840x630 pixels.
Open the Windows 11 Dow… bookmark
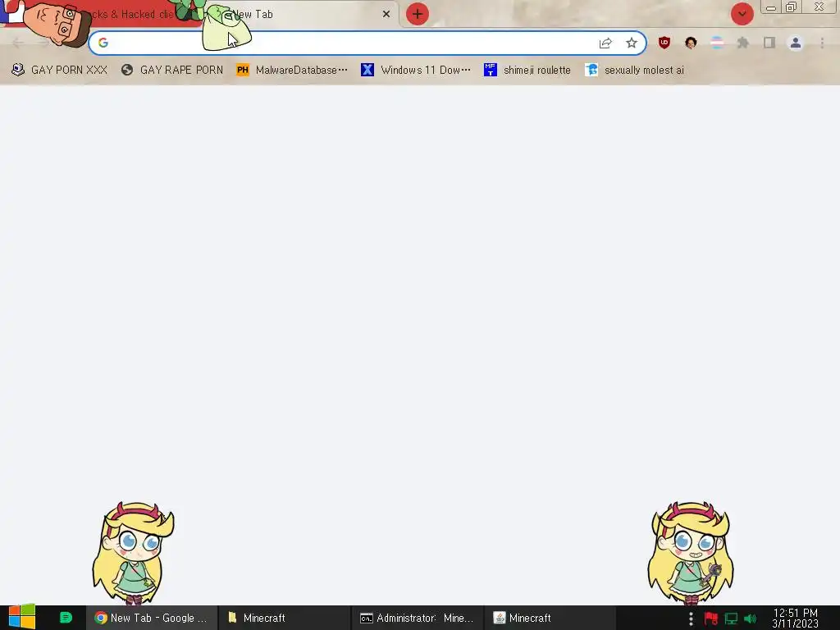pyautogui.click(x=416, y=71)
